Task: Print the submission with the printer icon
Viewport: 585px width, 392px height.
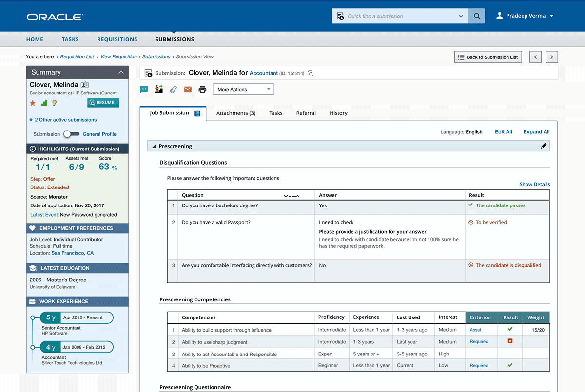Action: [x=202, y=89]
